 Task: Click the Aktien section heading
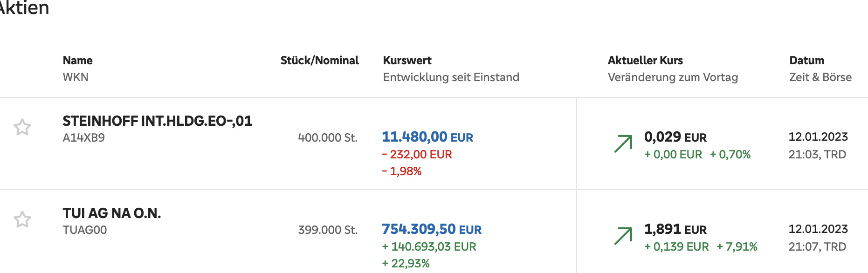click(x=24, y=7)
